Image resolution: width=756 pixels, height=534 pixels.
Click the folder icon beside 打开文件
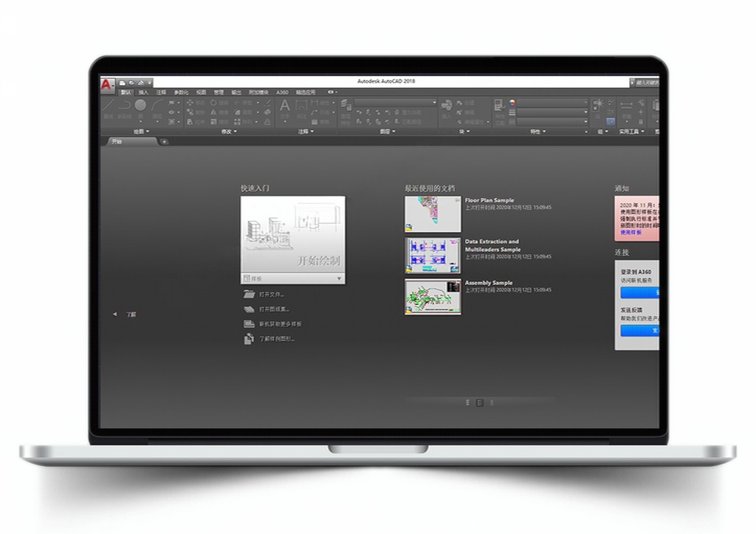click(x=249, y=294)
